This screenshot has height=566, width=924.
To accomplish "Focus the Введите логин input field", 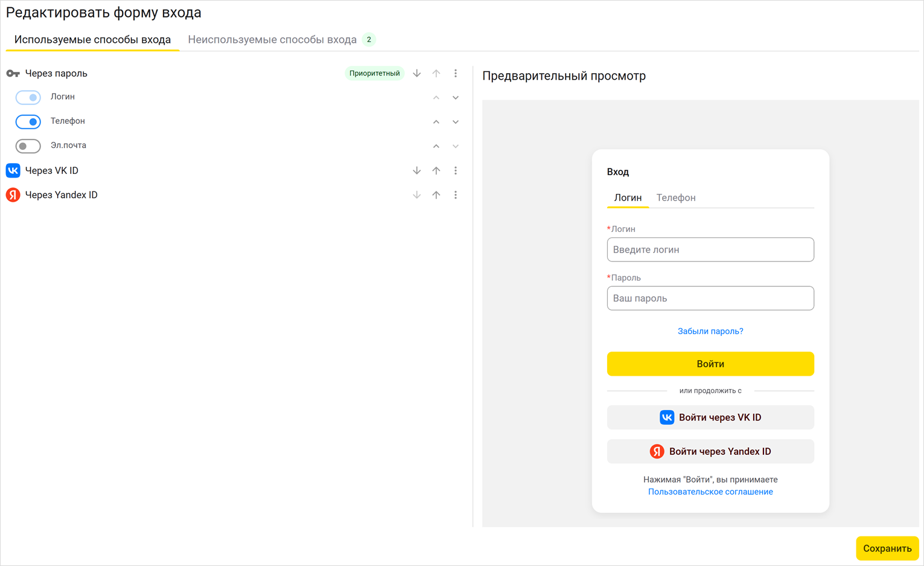I will pos(710,249).
